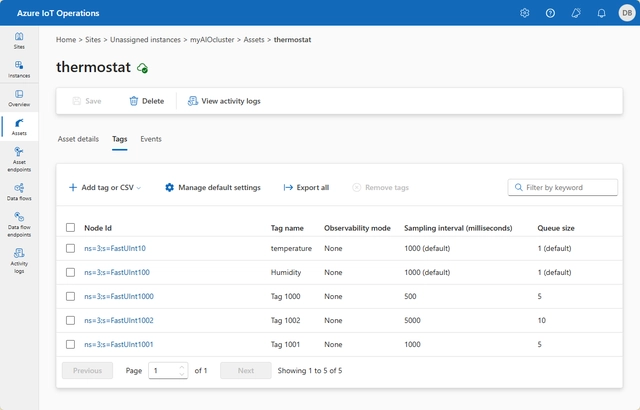Open the notifications bell icon

click(x=601, y=13)
